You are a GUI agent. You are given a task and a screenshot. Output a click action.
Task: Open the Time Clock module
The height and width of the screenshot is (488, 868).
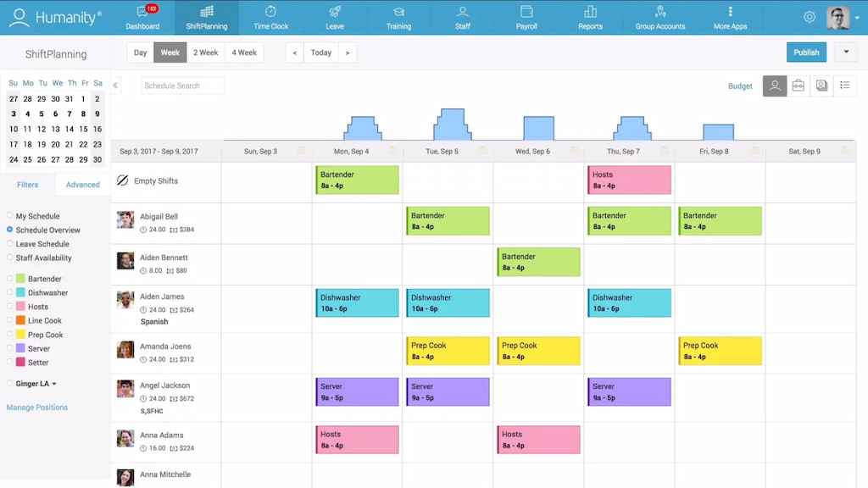click(270, 18)
